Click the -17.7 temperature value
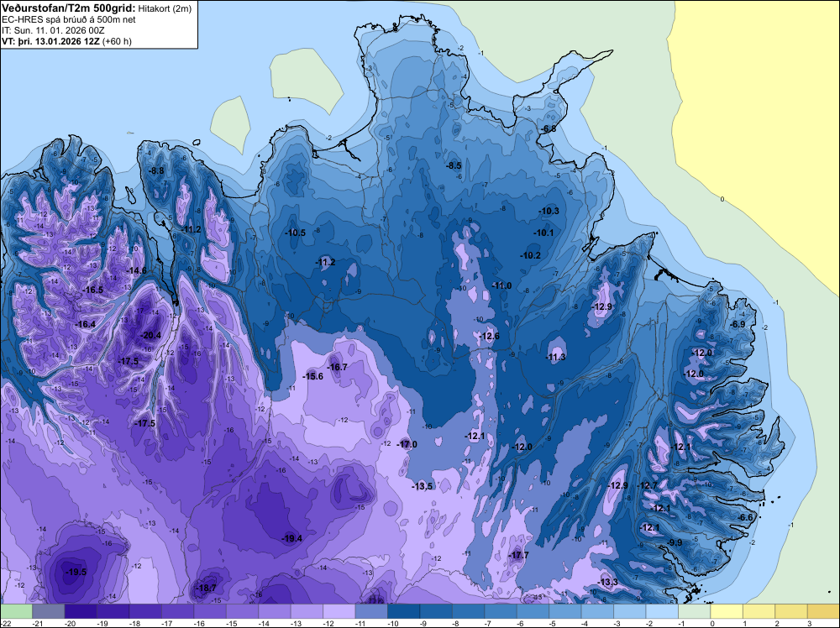Viewport: 840px width, 628px height. pyautogui.click(x=518, y=555)
